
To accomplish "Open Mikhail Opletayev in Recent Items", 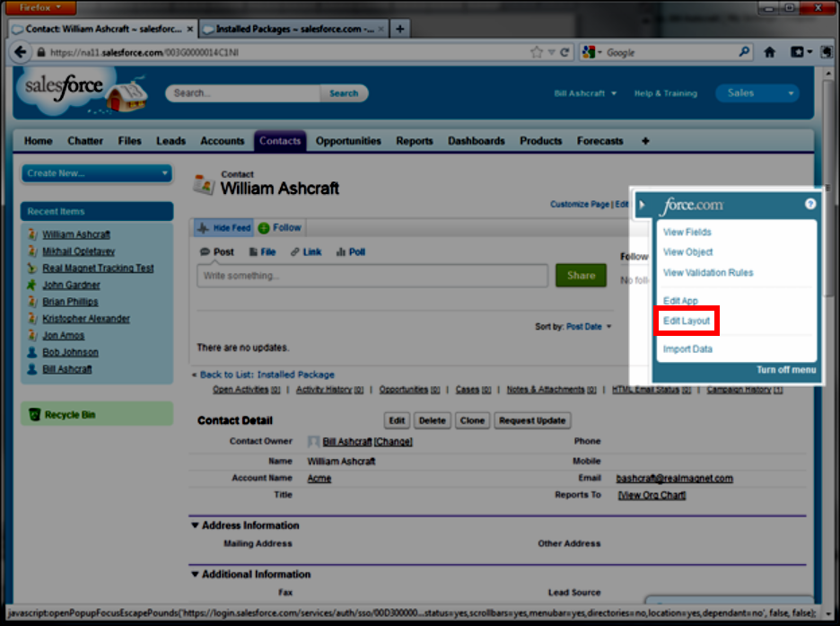I will coord(79,251).
